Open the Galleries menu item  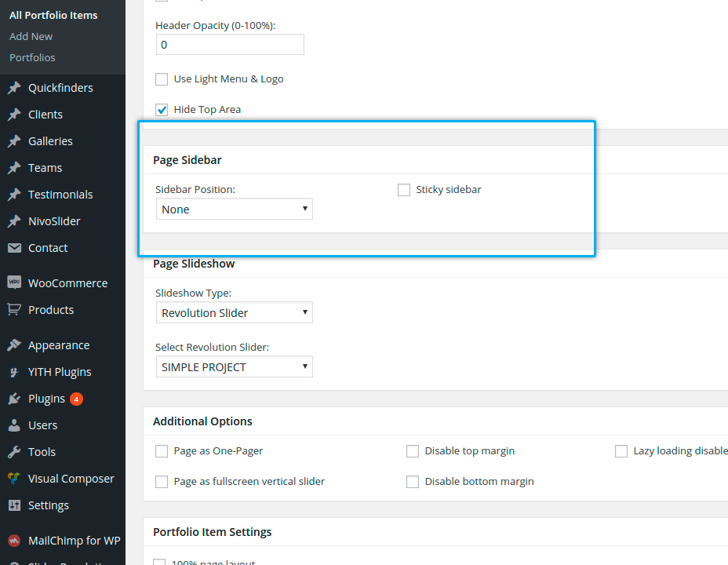pyautogui.click(x=50, y=141)
